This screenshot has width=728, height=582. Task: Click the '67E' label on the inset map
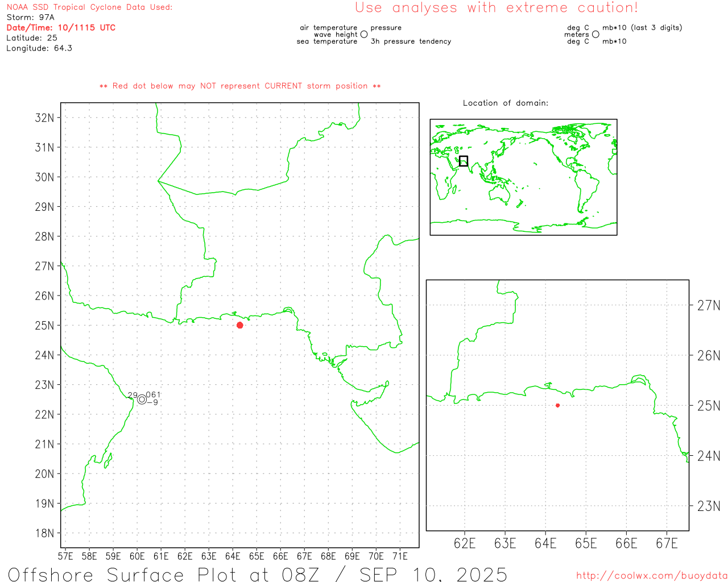pos(667,543)
